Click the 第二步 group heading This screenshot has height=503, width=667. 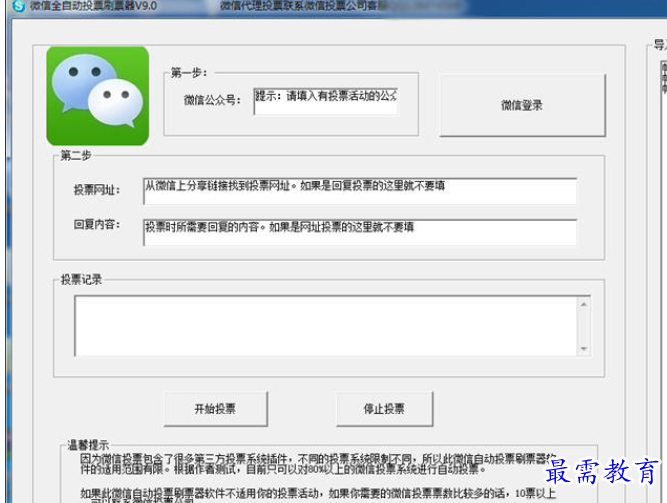point(76,155)
